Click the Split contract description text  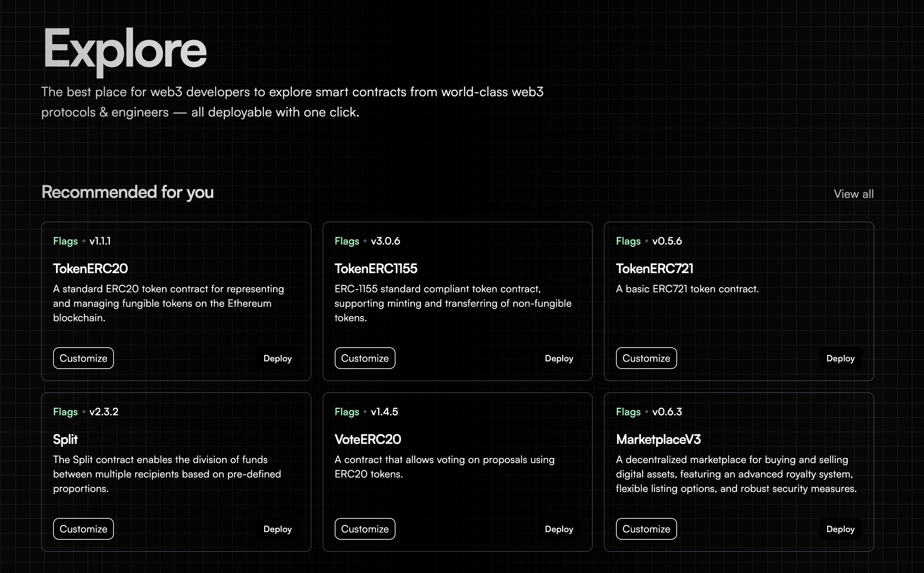click(167, 474)
